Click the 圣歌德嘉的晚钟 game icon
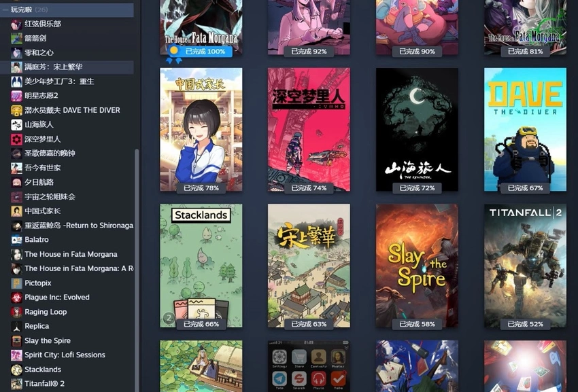Screen dimensions: 578x392 point(16,154)
